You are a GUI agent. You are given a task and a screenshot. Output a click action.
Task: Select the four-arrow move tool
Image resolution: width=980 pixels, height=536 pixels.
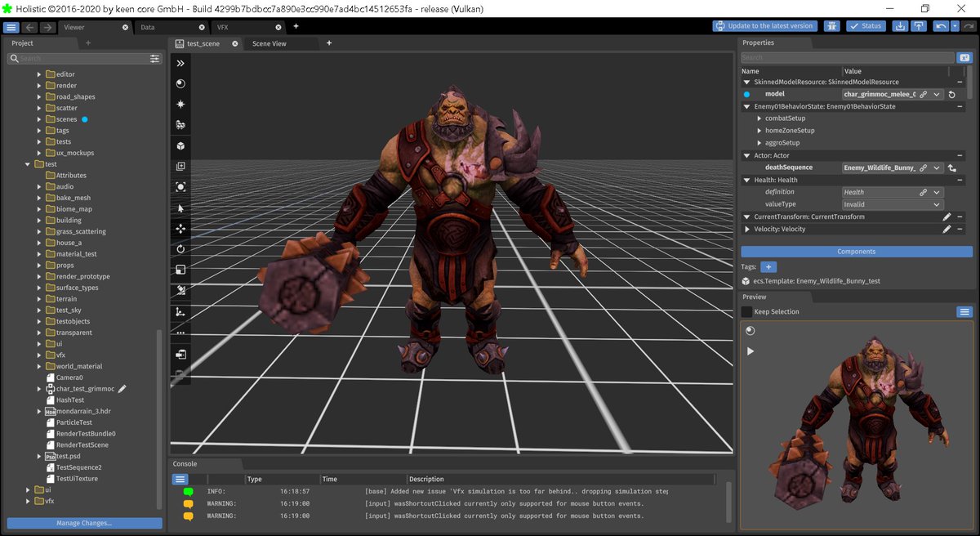pyautogui.click(x=180, y=229)
